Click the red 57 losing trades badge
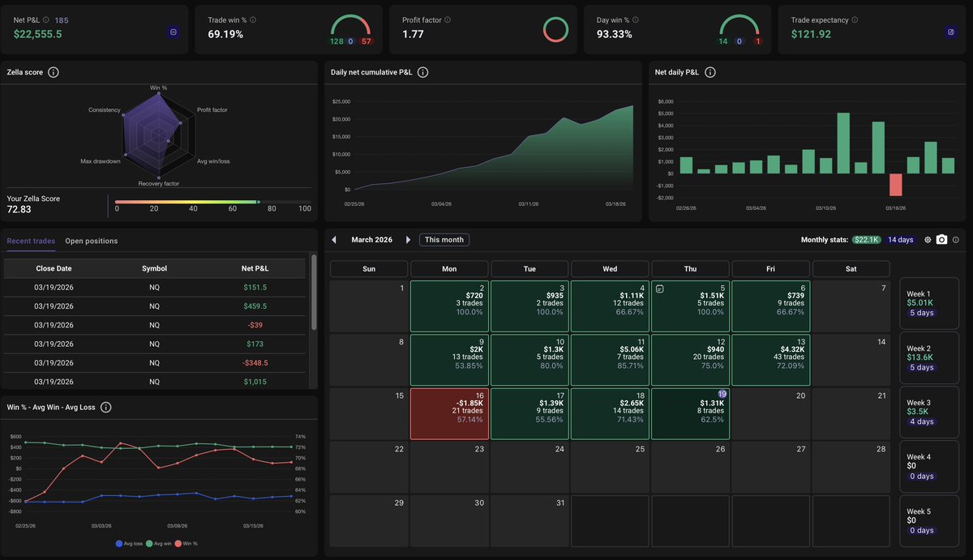 tap(366, 41)
